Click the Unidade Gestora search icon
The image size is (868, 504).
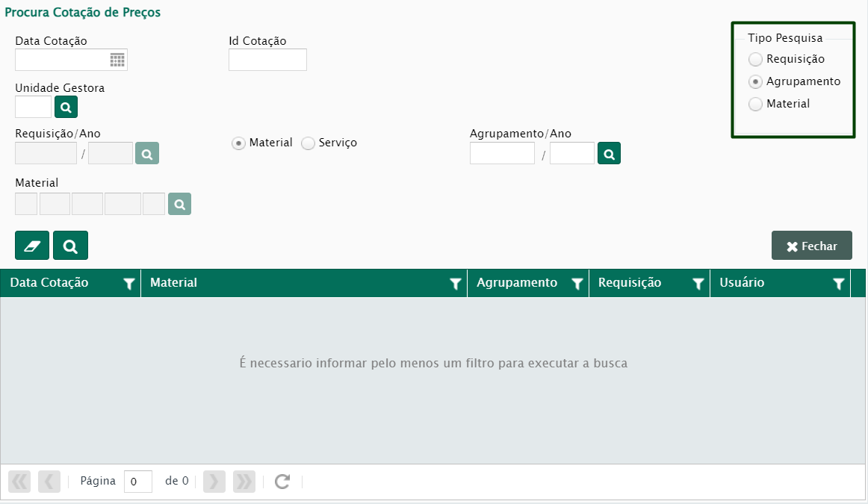66,108
